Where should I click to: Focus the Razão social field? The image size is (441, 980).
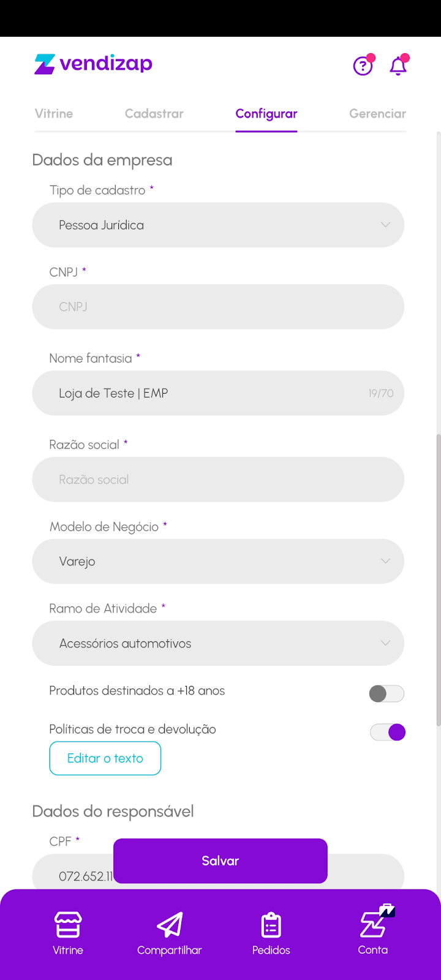click(218, 480)
